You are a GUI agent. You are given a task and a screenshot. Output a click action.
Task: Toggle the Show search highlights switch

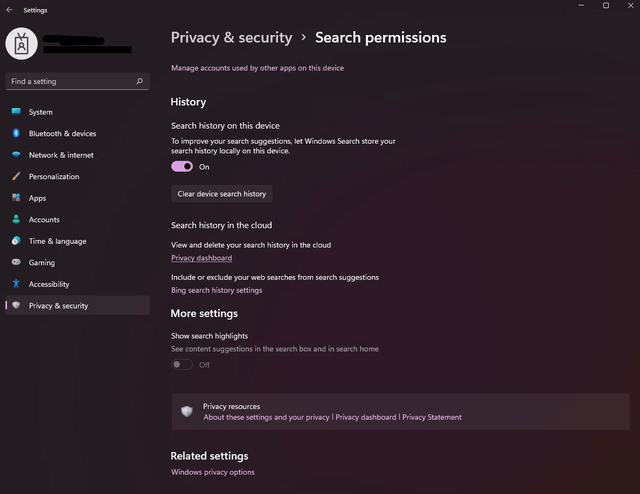pos(182,365)
